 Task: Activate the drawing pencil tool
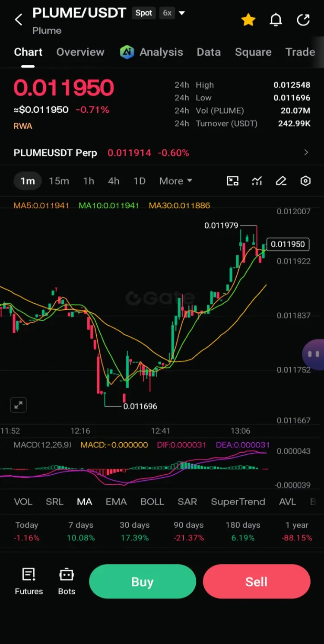[281, 181]
